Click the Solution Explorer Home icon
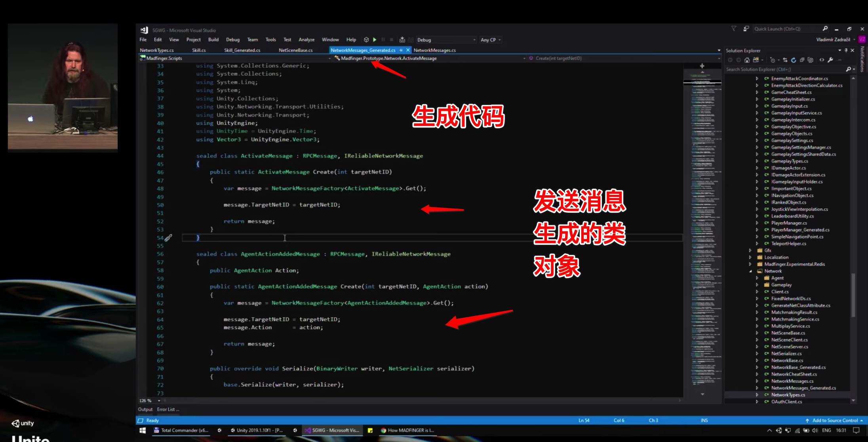868x442 pixels. [x=747, y=60]
